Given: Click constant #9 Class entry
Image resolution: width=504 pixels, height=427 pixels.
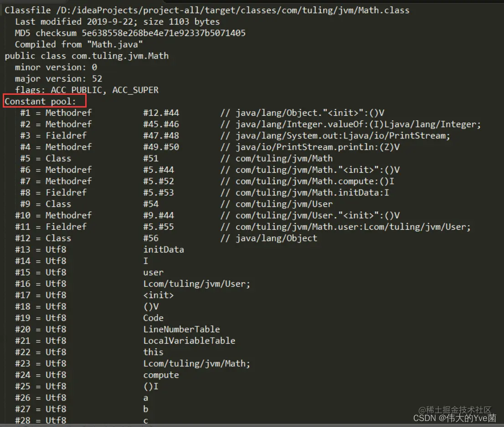Looking at the screenshot, I should click(x=176, y=204).
